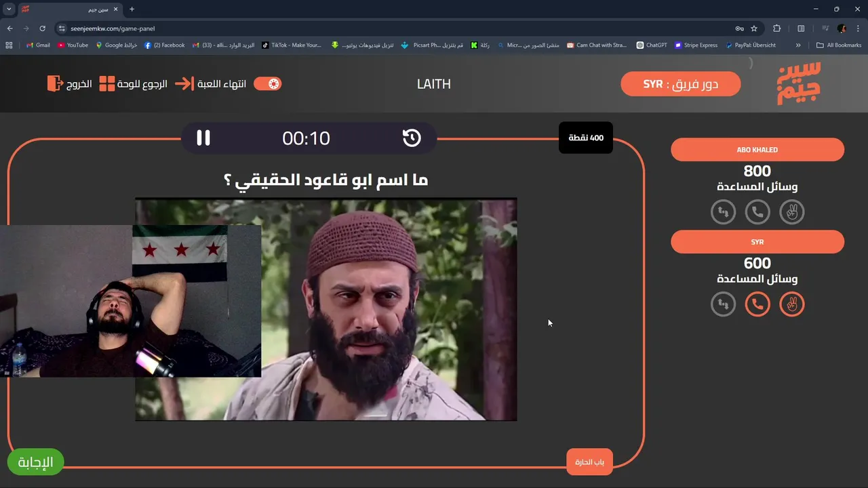Open saved passwords key icon

pos(739,28)
